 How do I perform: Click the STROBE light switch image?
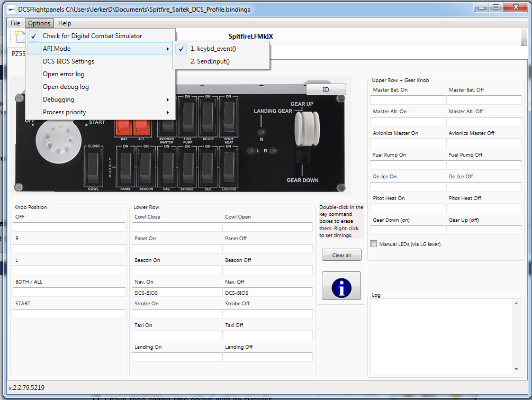tap(187, 167)
